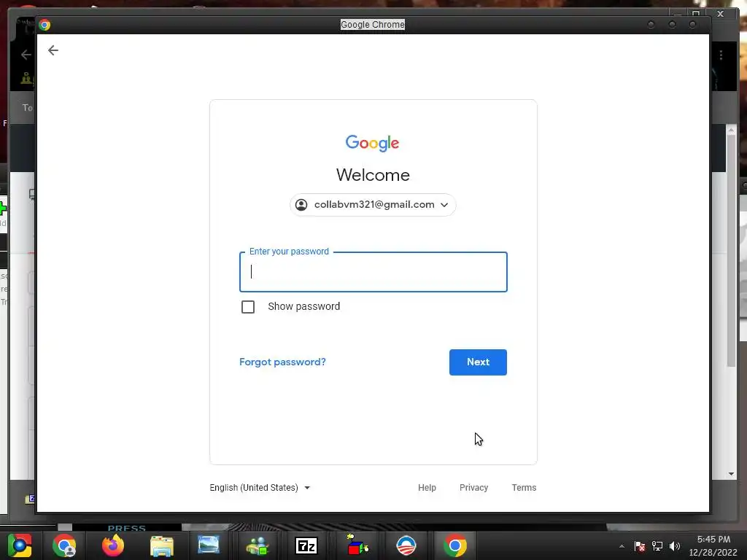Viewport: 747px width, 560px height.
Task: Click the Chrome logo in the title bar
Action: (x=44, y=25)
